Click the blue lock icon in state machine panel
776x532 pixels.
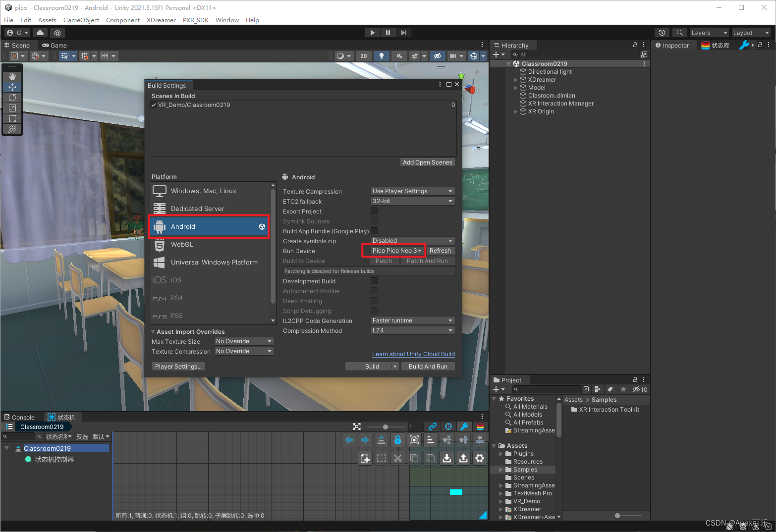pyautogui.click(x=397, y=440)
